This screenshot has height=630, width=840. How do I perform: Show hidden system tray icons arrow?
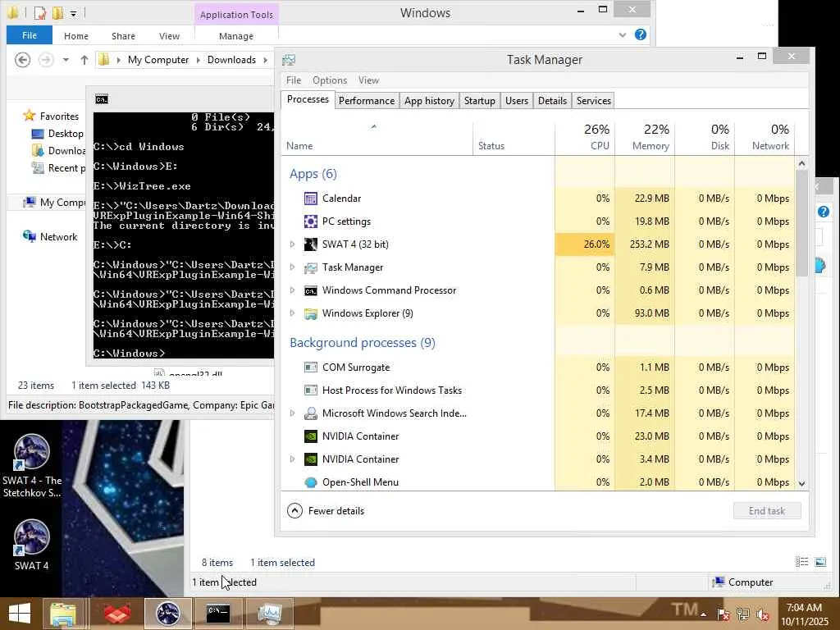[703, 614]
